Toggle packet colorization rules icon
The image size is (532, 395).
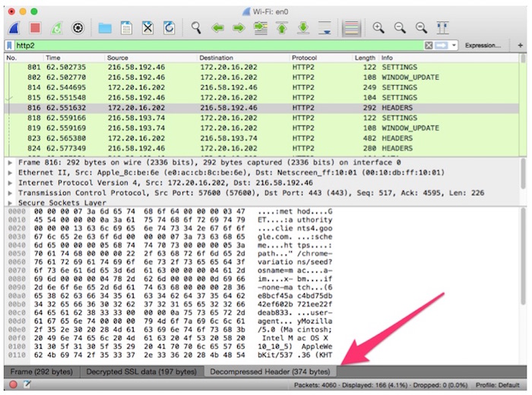click(351, 28)
